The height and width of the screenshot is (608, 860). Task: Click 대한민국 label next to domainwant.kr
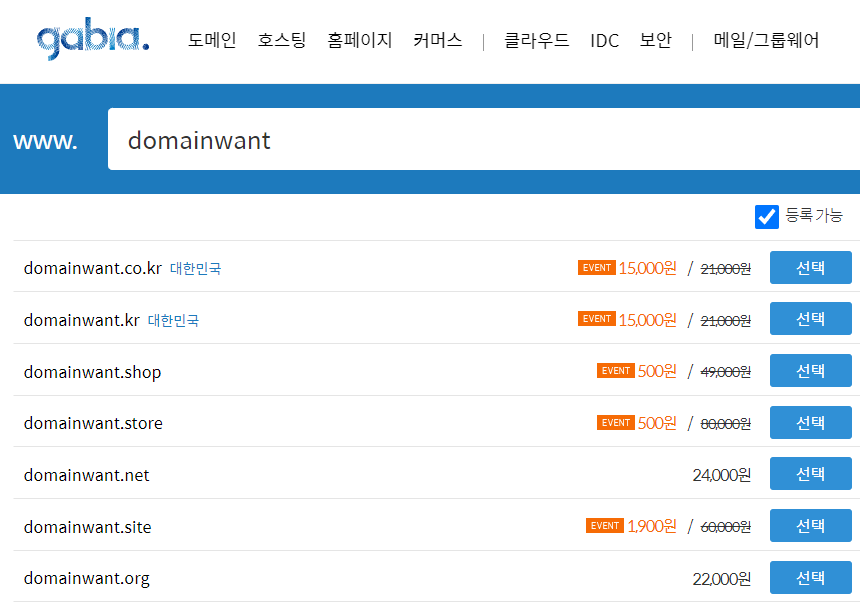click(173, 320)
